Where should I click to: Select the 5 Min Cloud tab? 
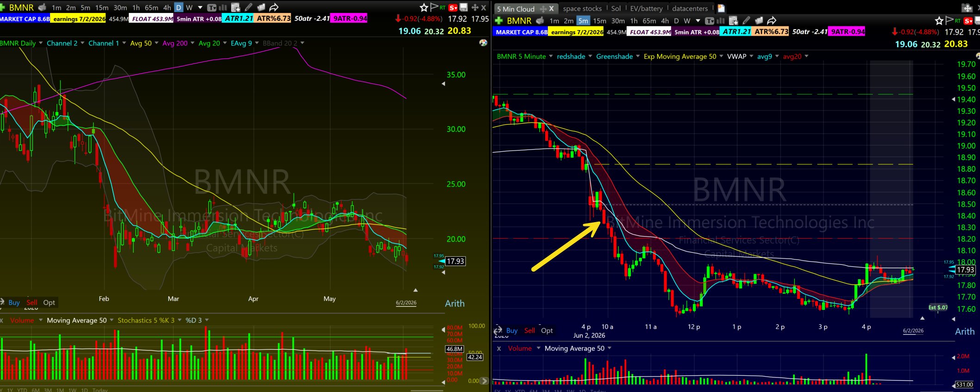[x=515, y=9]
